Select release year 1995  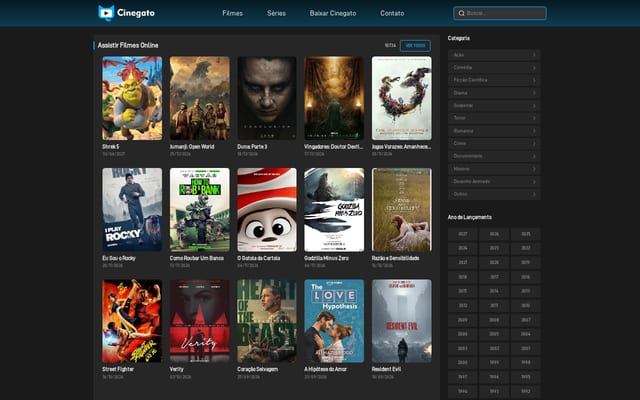[x=526, y=377]
